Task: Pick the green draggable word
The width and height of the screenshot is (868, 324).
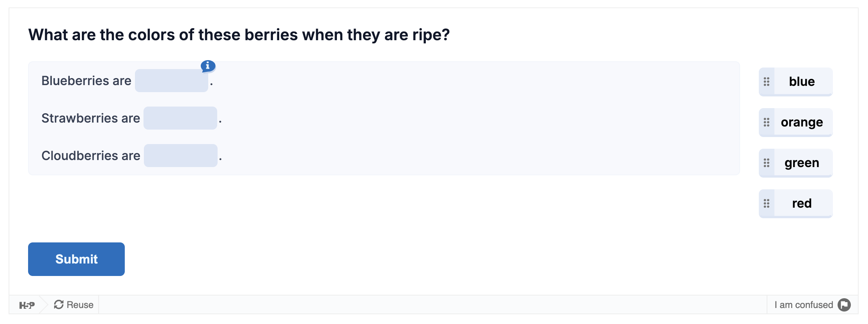Action: point(802,163)
